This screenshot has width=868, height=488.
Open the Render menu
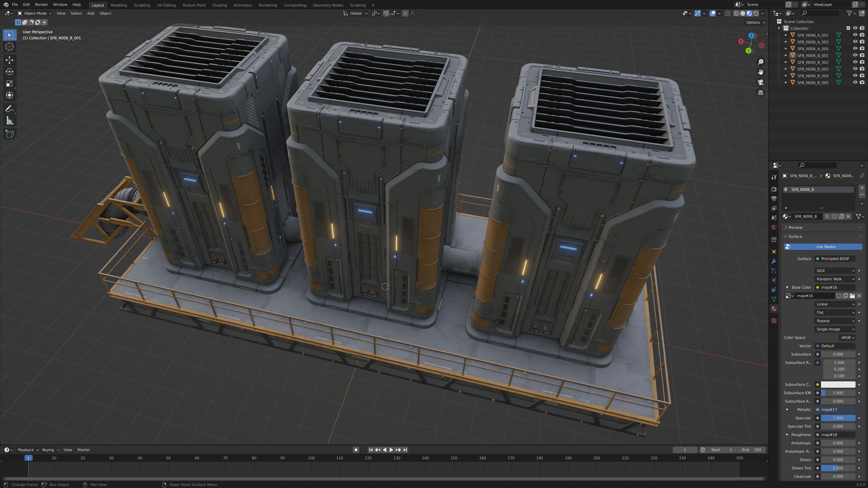pyautogui.click(x=41, y=5)
